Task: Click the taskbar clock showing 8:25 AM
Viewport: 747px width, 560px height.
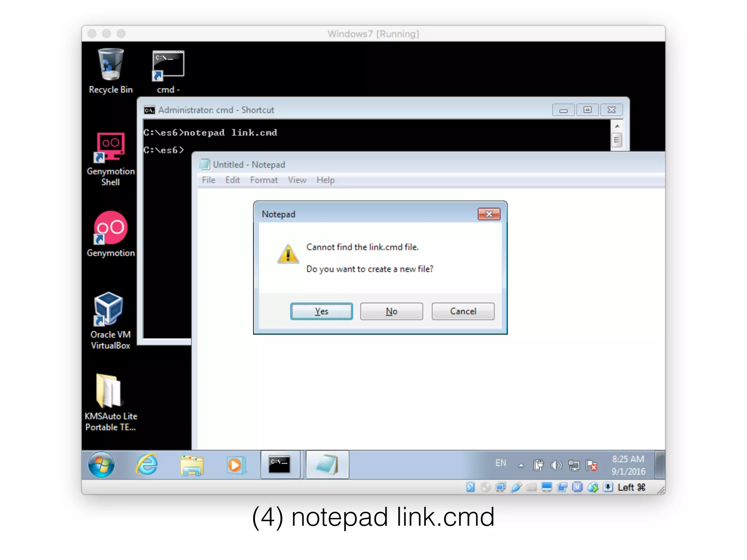Action: pyautogui.click(x=628, y=465)
